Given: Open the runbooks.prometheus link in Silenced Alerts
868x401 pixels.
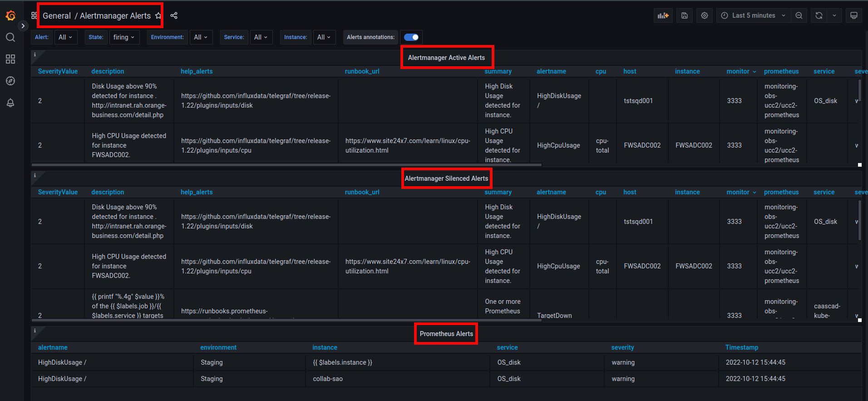Looking at the screenshot, I should tap(224, 311).
